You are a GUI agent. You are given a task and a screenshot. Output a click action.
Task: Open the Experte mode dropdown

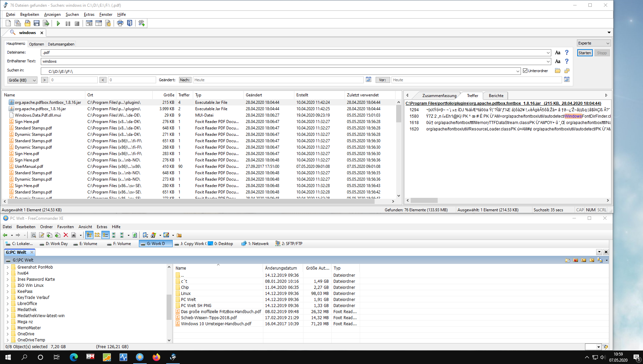point(594,43)
